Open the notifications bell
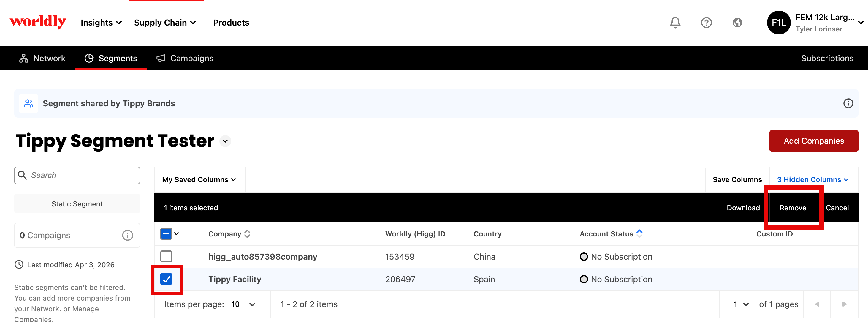This screenshot has height=322, width=868. pos(675,23)
